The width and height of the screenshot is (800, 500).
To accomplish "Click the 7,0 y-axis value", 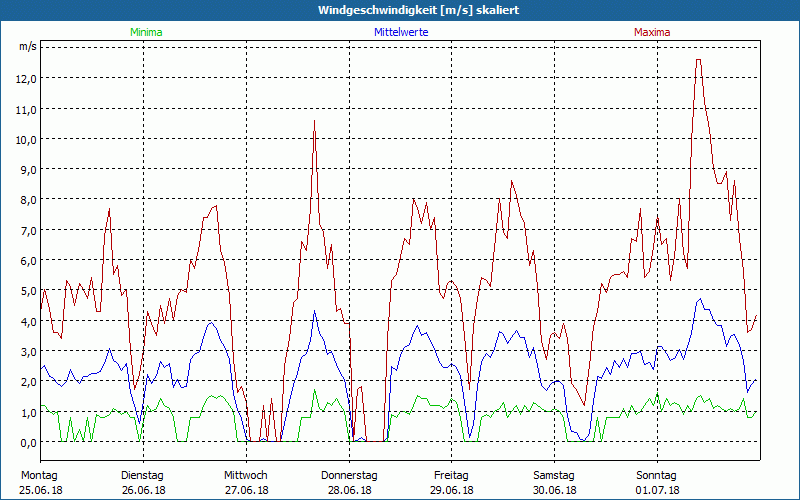I will pyautogui.click(x=30, y=230).
